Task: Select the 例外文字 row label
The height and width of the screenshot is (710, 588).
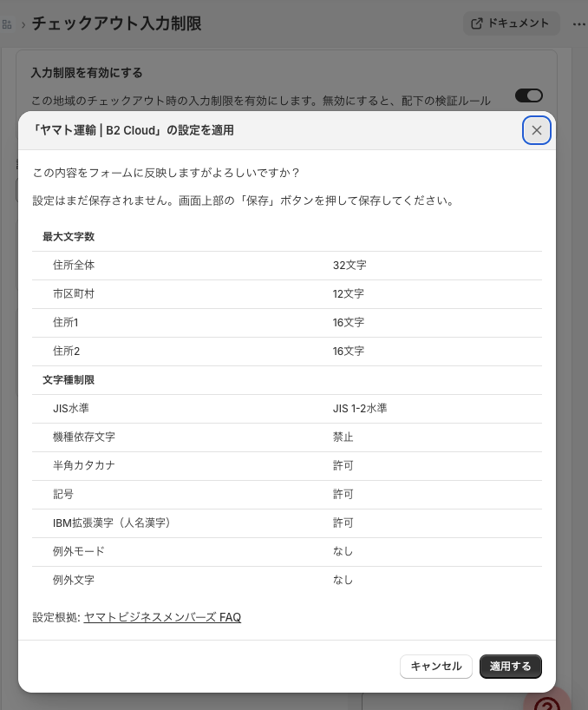Action: [x=74, y=580]
